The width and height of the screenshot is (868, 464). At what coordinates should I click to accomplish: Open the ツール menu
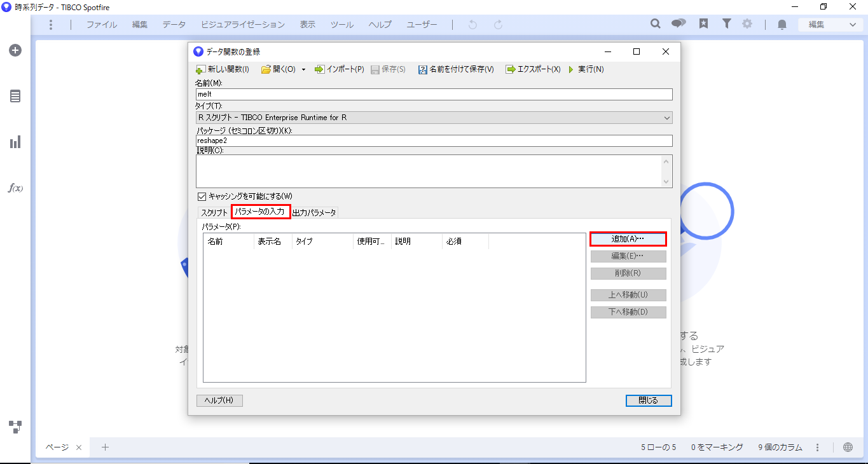[x=342, y=25]
